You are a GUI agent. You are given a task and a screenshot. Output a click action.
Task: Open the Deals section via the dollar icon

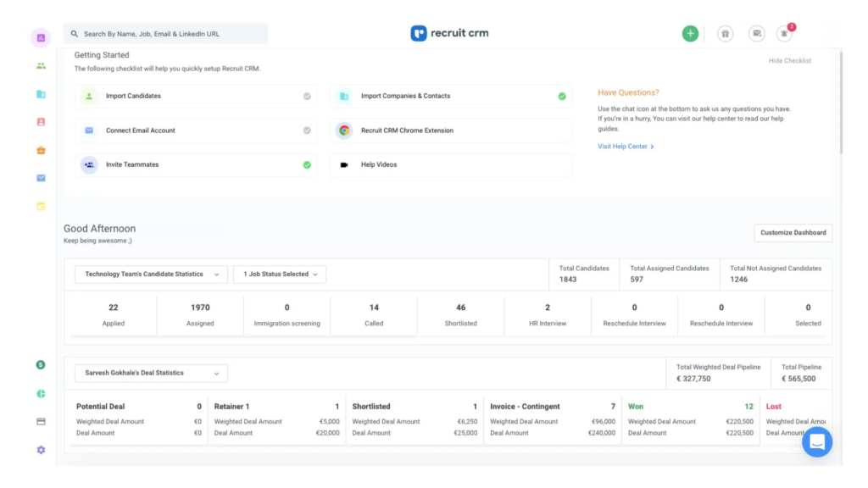tap(41, 364)
